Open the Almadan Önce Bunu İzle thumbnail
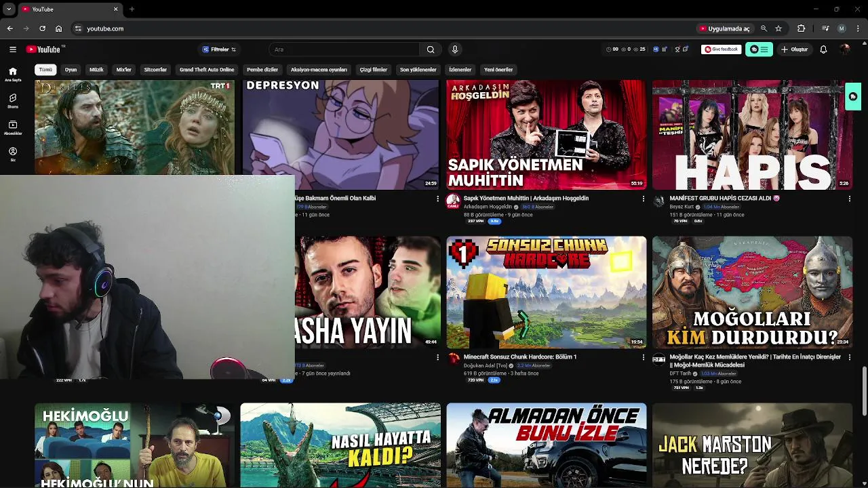Image resolution: width=868 pixels, height=488 pixels. (x=547, y=445)
